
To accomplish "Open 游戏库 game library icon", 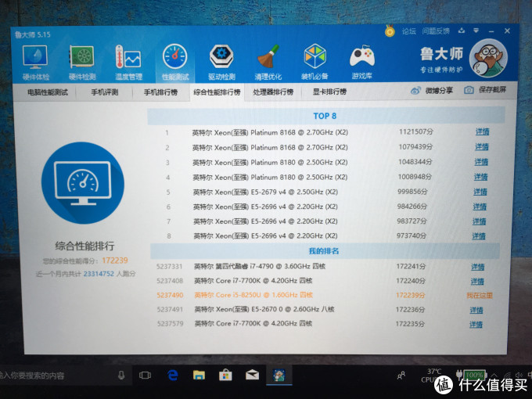I will (x=362, y=63).
